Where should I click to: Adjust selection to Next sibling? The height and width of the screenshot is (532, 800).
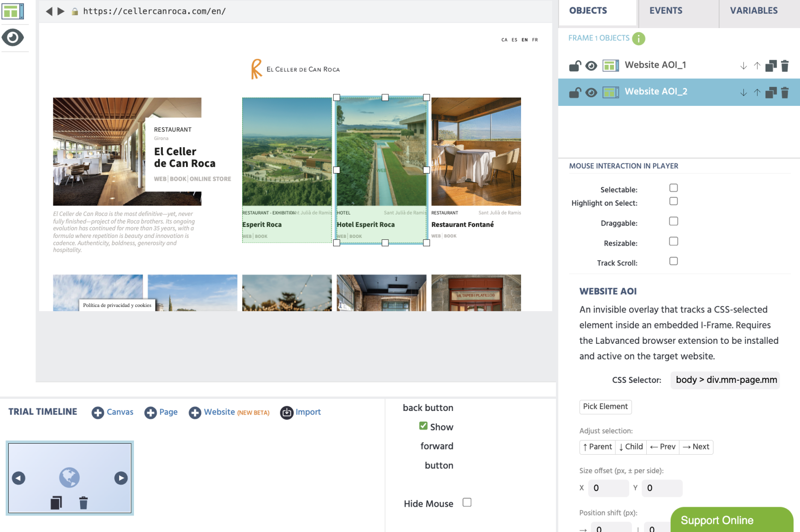(x=696, y=447)
